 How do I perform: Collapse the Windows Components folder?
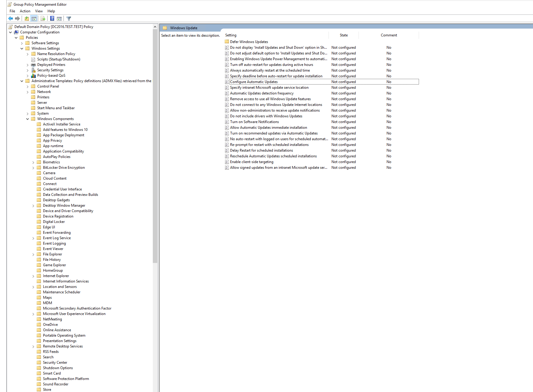(x=27, y=119)
